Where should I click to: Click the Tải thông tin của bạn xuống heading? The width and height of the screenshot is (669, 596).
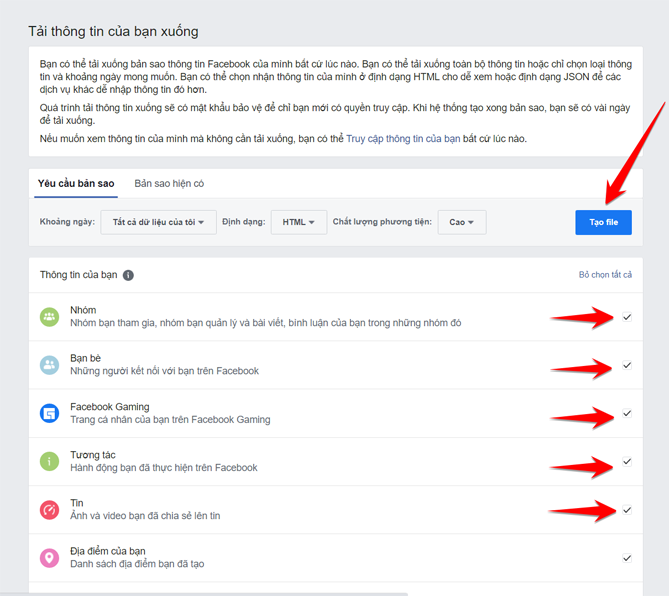point(113,32)
